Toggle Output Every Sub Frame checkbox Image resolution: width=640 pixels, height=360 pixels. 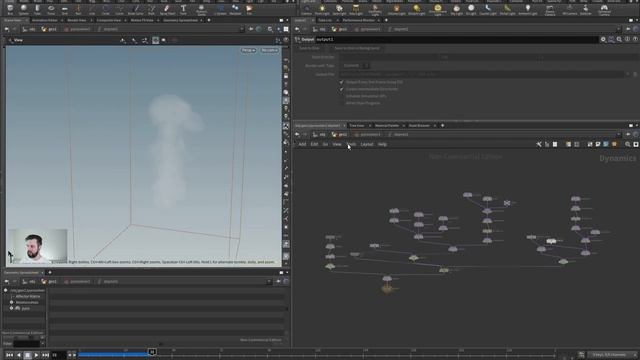342,82
